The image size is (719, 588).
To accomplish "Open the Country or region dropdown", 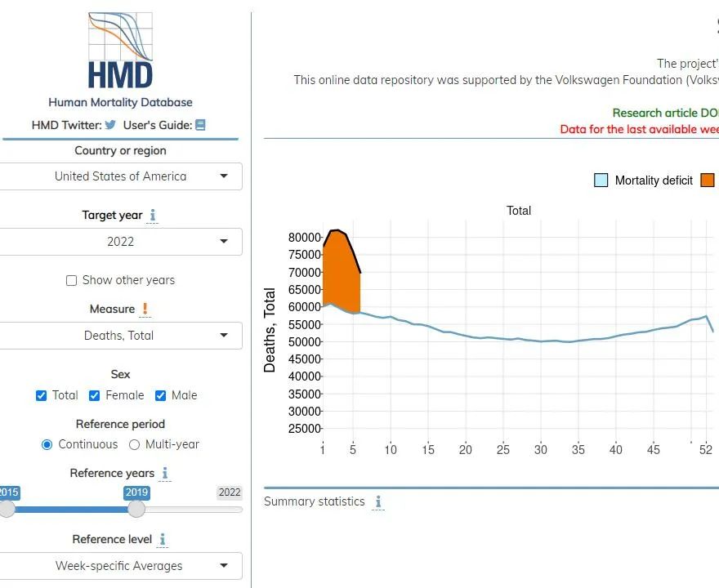I will [x=120, y=176].
